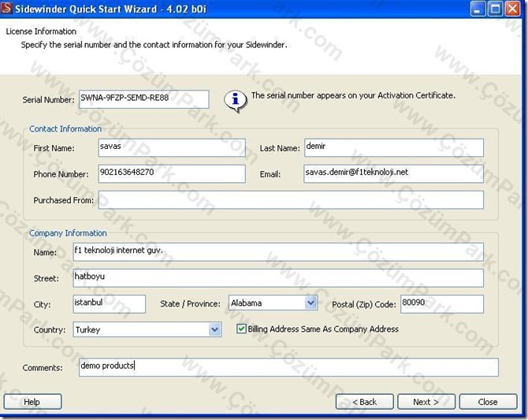Click the Email input field
Viewport: 528px width, 420px height.
pos(394,174)
